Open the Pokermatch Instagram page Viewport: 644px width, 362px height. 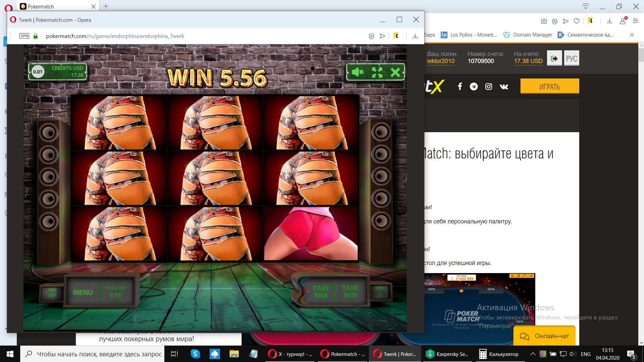tap(489, 87)
